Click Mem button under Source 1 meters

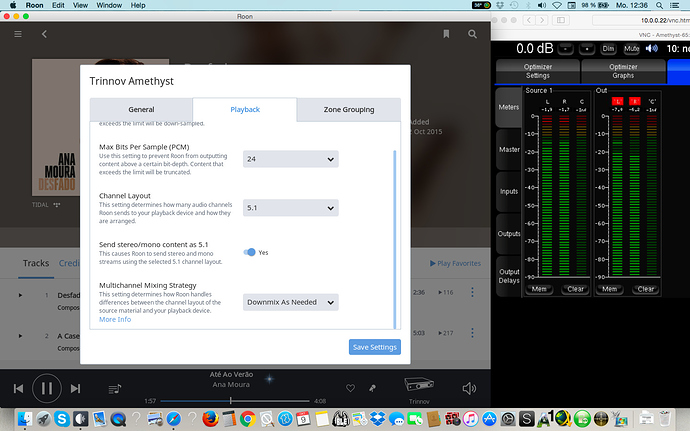tap(539, 289)
